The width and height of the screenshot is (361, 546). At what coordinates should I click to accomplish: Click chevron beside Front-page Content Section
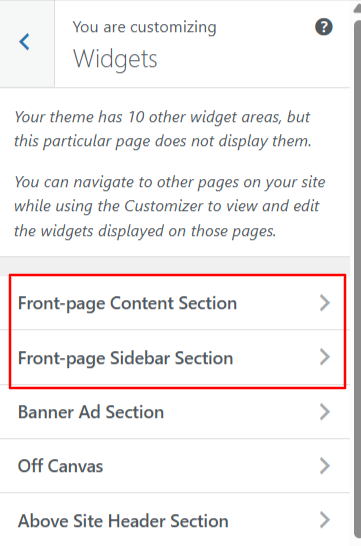(324, 303)
